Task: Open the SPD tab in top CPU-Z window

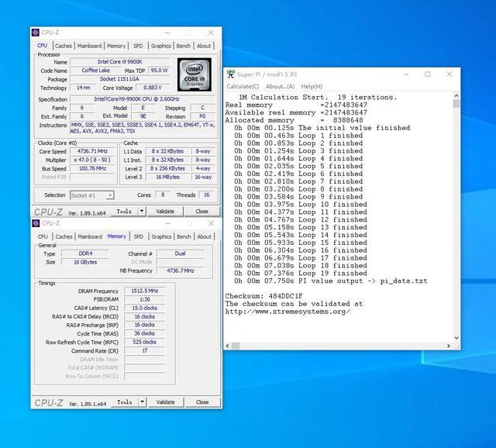Action: point(138,46)
